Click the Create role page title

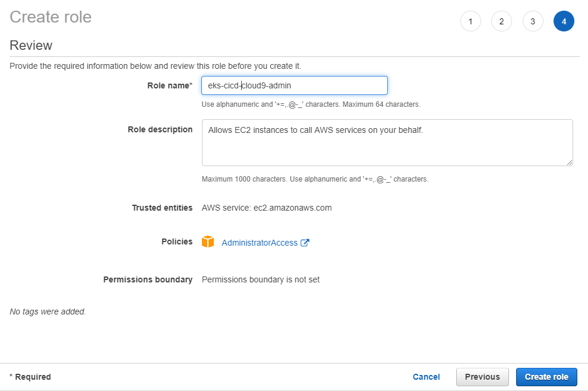(50, 17)
